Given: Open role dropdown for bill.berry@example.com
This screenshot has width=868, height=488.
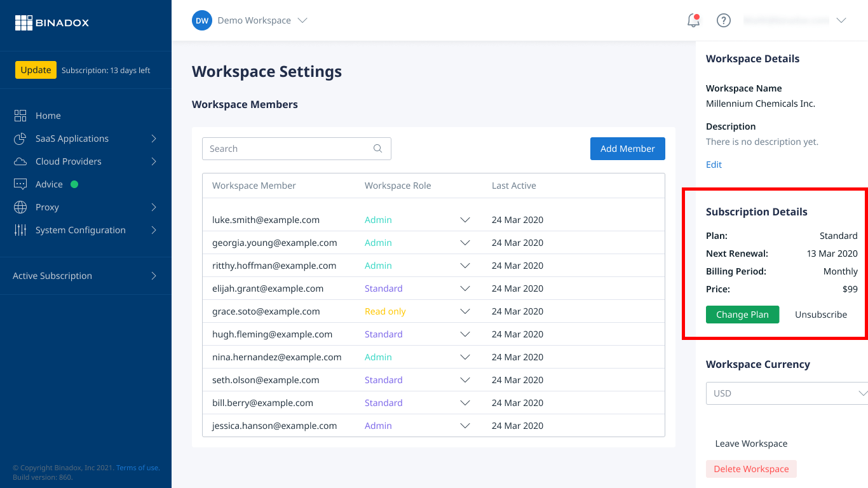Looking at the screenshot, I should [465, 403].
